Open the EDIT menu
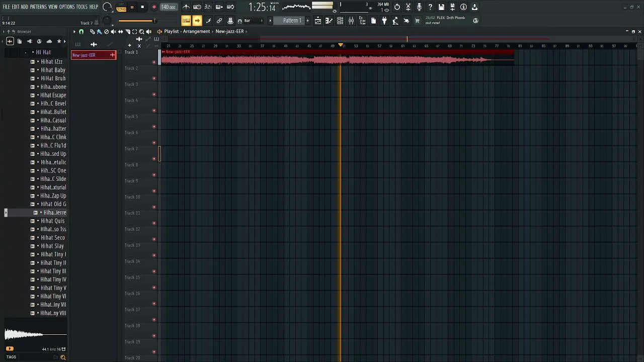 [x=16, y=7]
